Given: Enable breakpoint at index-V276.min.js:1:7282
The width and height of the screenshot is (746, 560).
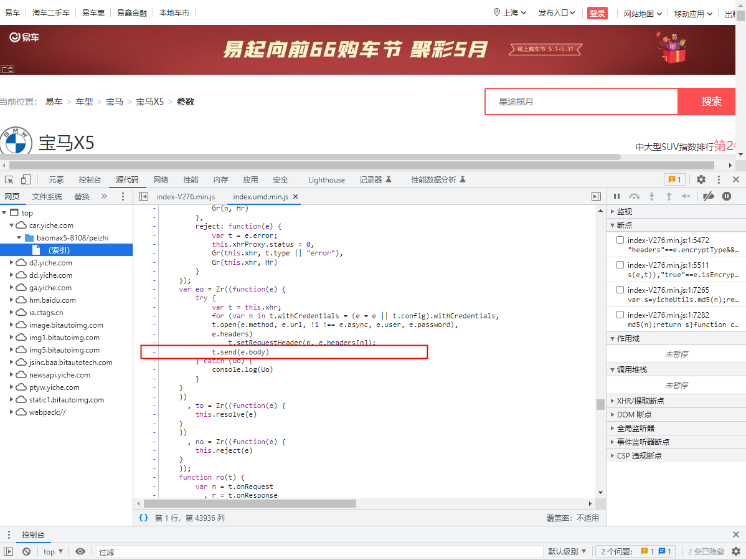Looking at the screenshot, I should point(620,315).
